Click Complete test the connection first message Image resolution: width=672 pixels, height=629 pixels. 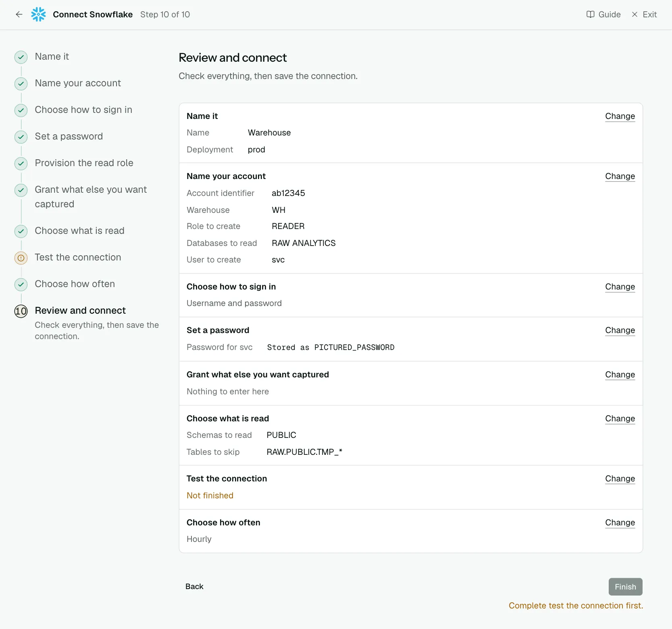(576, 606)
